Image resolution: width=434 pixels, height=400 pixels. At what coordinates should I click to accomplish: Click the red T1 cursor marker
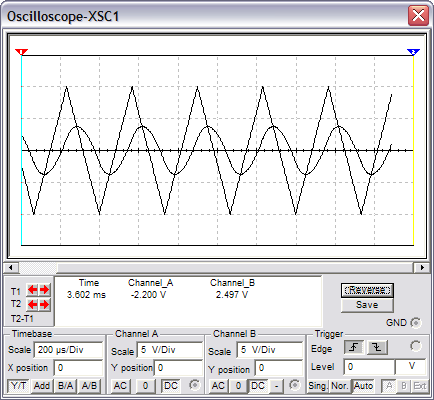click(x=22, y=52)
